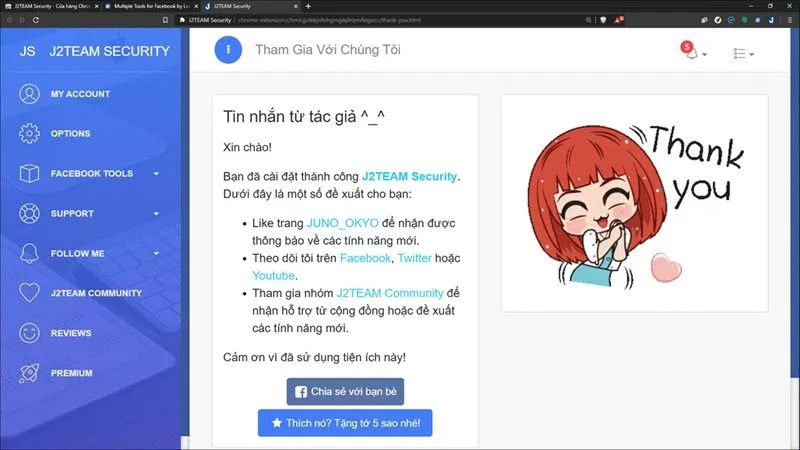
Task: Click the browser back arrow
Action: point(9,20)
